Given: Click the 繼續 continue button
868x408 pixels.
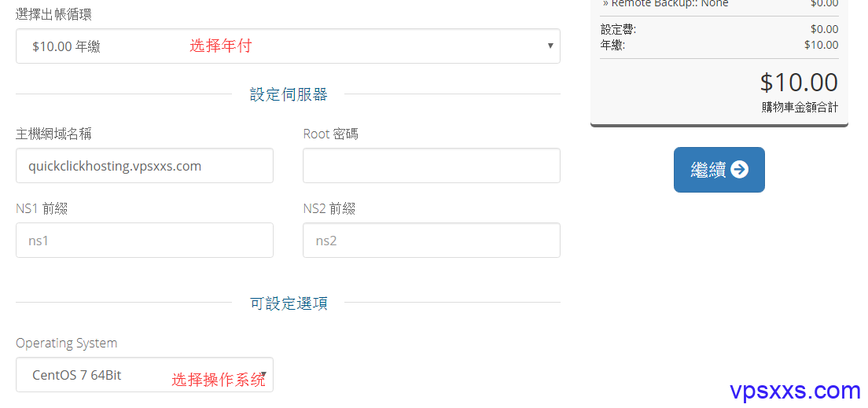Looking at the screenshot, I should click(x=719, y=170).
